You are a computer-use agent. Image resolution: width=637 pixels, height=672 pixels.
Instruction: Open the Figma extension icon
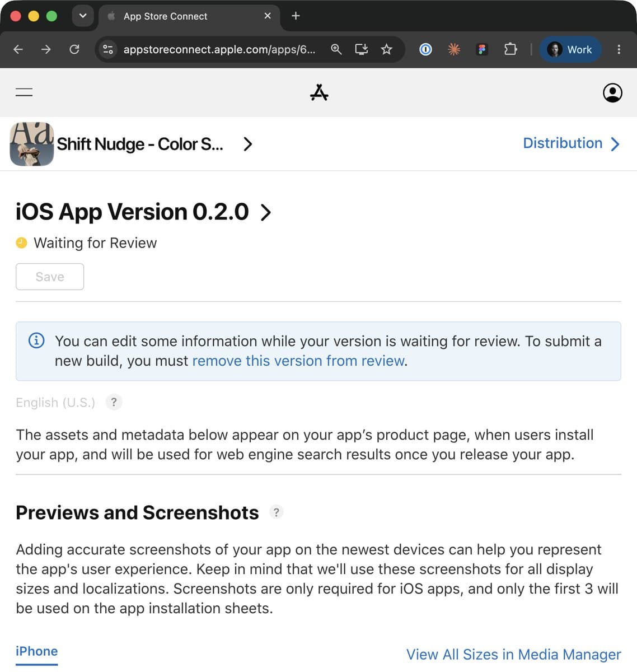pos(482,49)
